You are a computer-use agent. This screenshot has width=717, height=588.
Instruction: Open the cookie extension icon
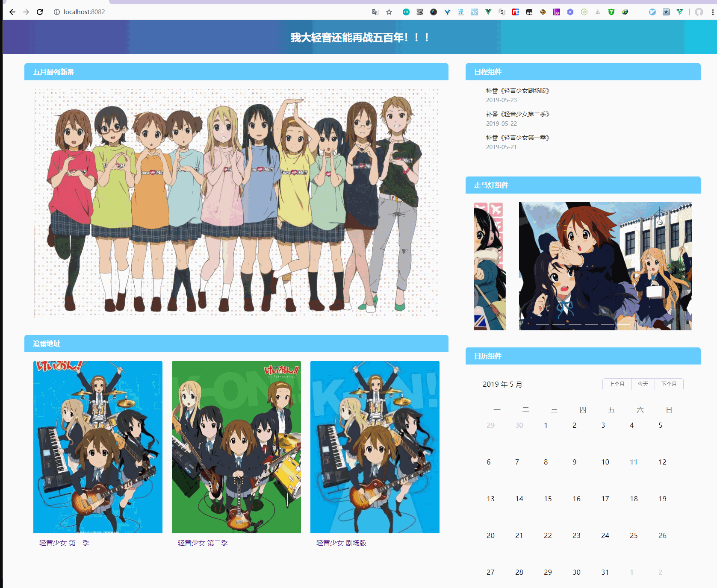click(543, 12)
